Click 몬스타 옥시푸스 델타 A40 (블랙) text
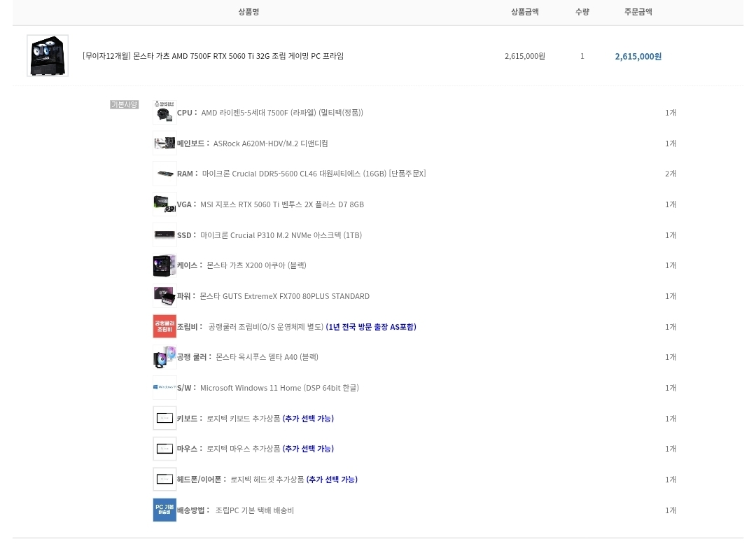 [267, 357]
